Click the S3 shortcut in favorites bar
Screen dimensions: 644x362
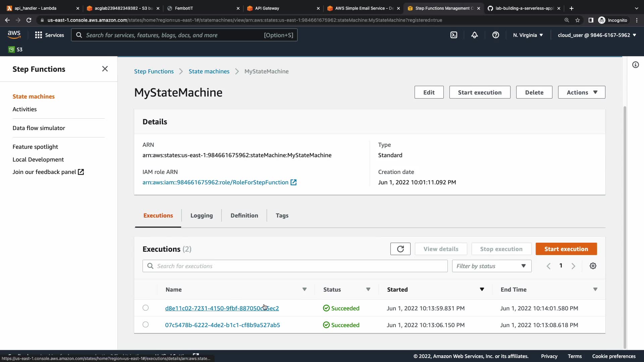click(15, 50)
